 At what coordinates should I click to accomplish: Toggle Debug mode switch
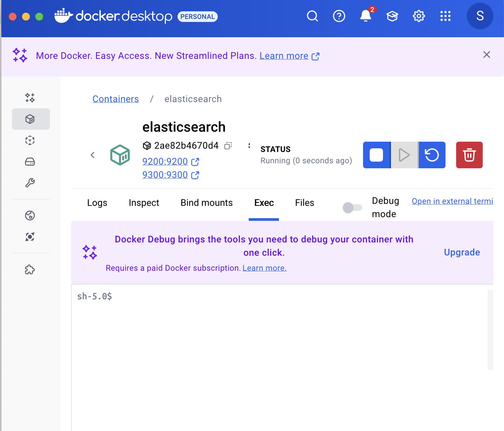click(x=352, y=208)
